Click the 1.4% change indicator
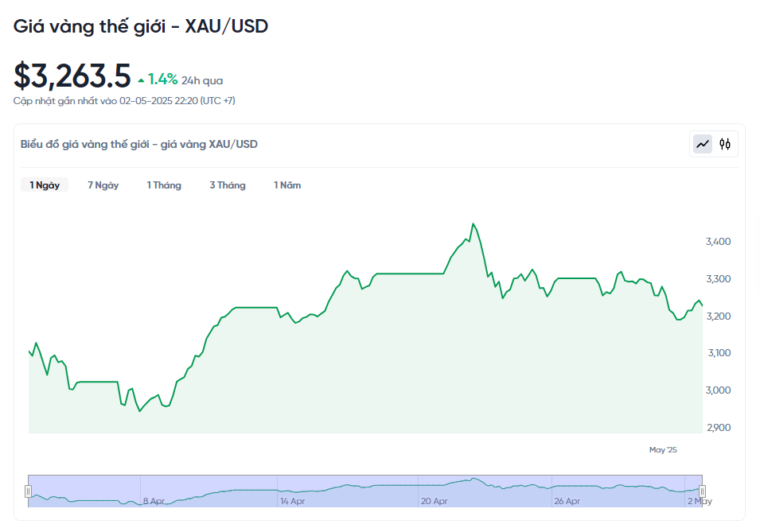This screenshot has width=760, height=532. 162,79
